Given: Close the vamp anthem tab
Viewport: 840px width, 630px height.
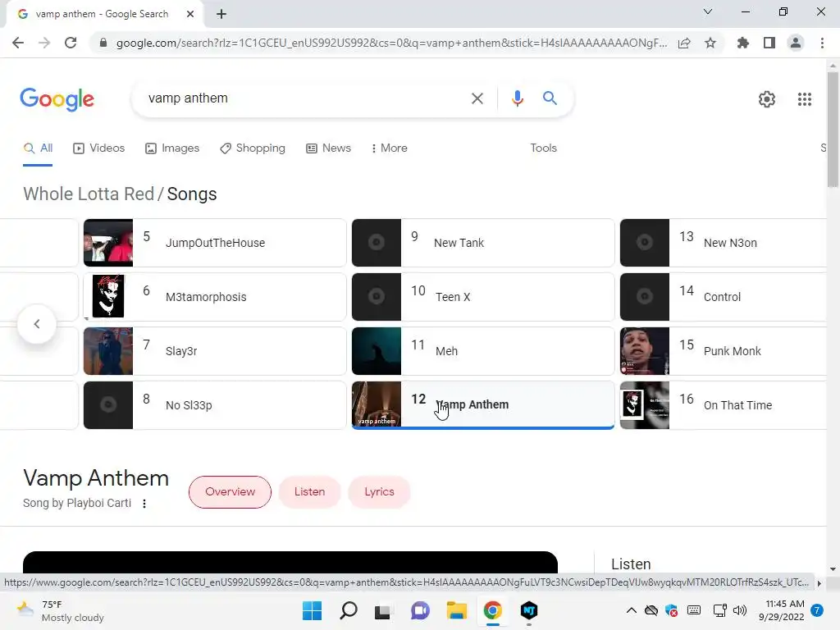Looking at the screenshot, I should pos(190,14).
